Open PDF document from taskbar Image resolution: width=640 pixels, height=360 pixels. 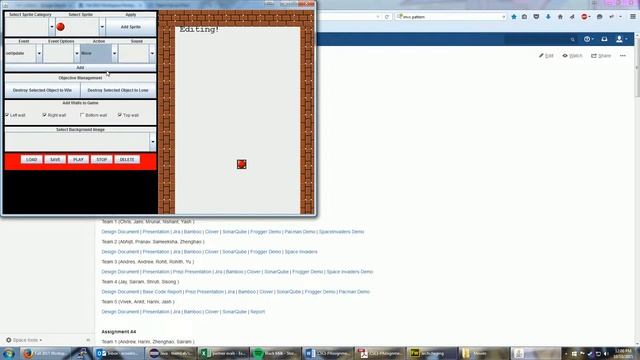click(380, 353)
